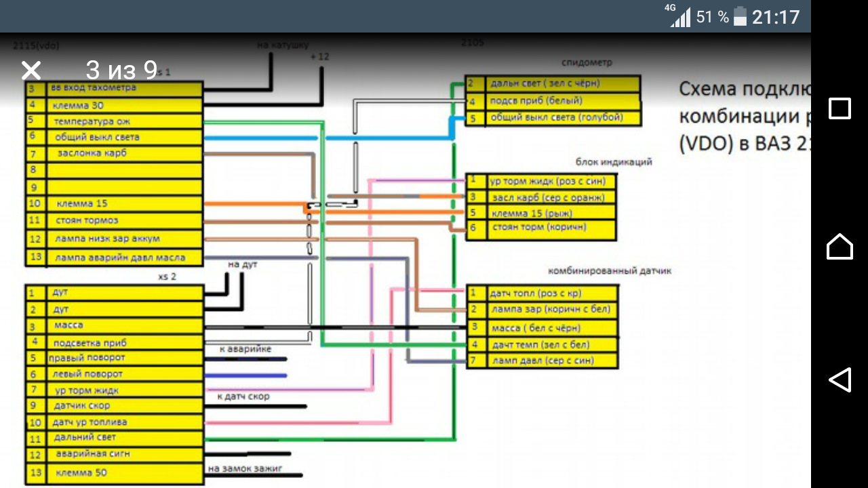
Task: Tap 'датч темп (зел с бел)' row
Action: pos(542,345)
